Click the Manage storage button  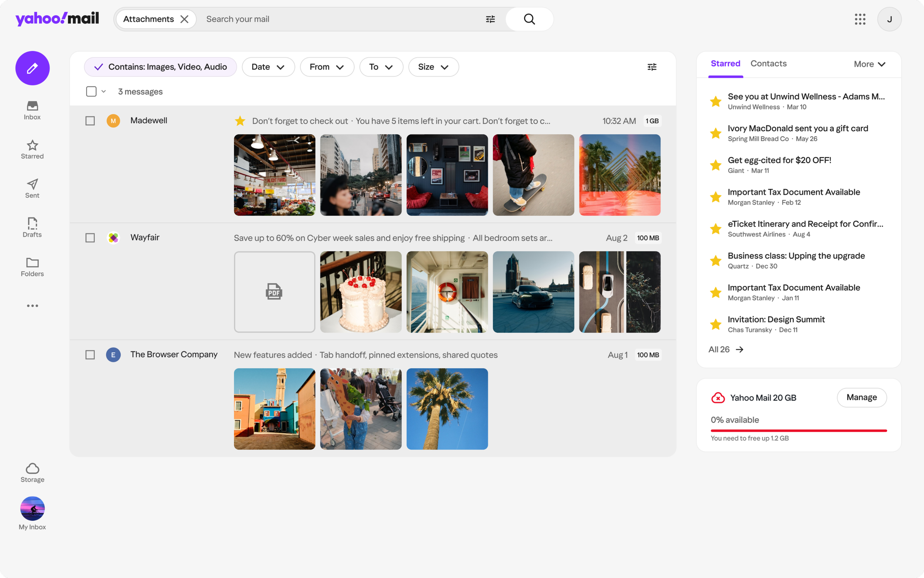pos(862,398)
